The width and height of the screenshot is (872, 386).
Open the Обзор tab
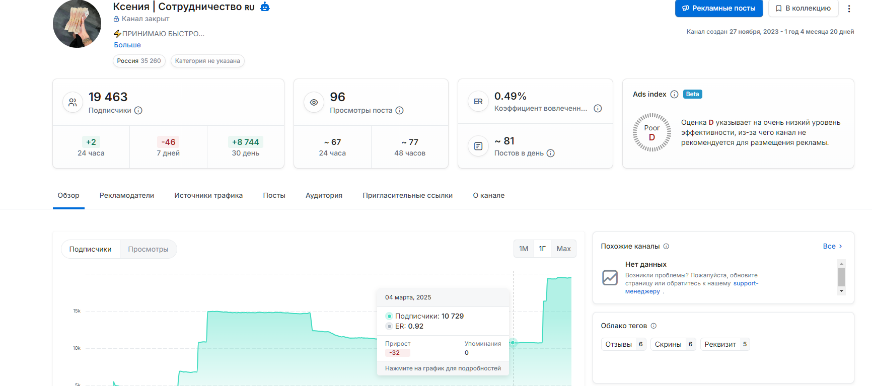pos(68,196)
